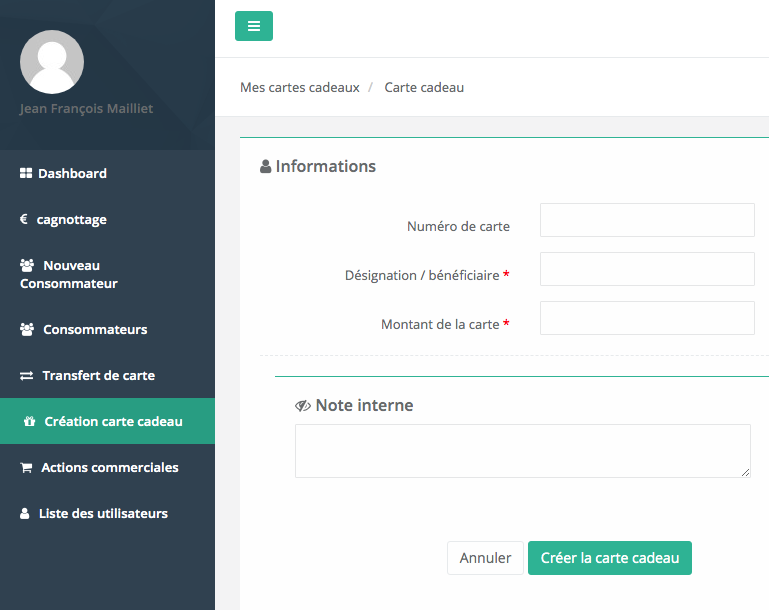Click the user icon beside Liste des utilisateurs
769x610 pixels.
[x=25, y=513]
